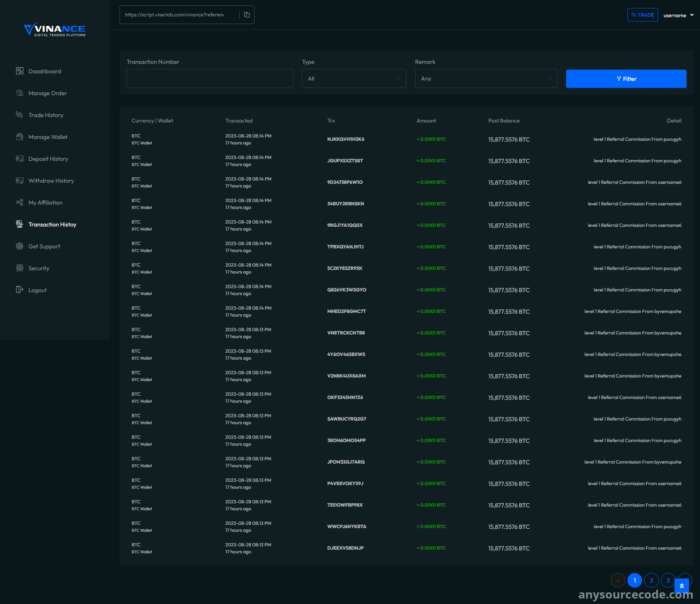This screenshot has height=604, width=700.
Task: Open Get Support menu item
Action: coord(44,246)
